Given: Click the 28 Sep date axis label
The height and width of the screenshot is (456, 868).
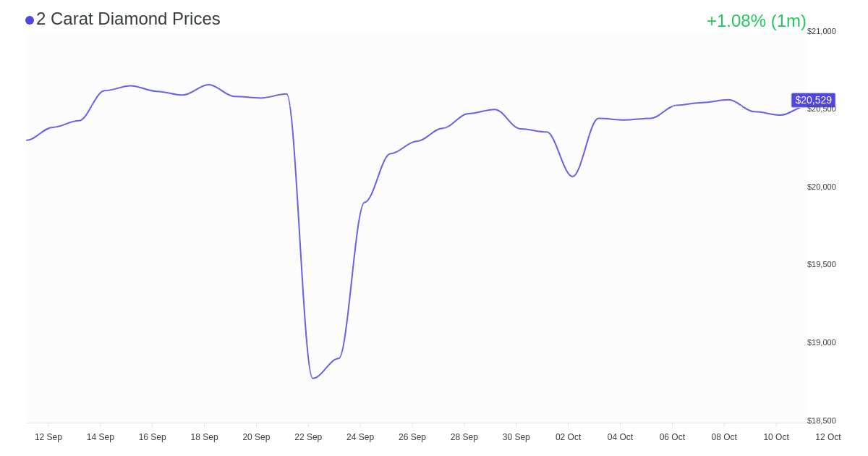Looking at the screenshot, I should (x=464, y=437).
